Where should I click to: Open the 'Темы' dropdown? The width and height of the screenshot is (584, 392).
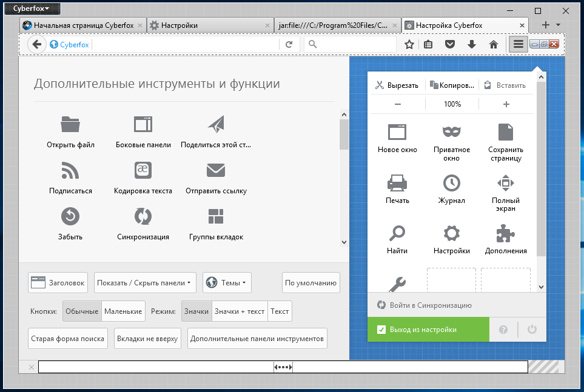(227, 282)
